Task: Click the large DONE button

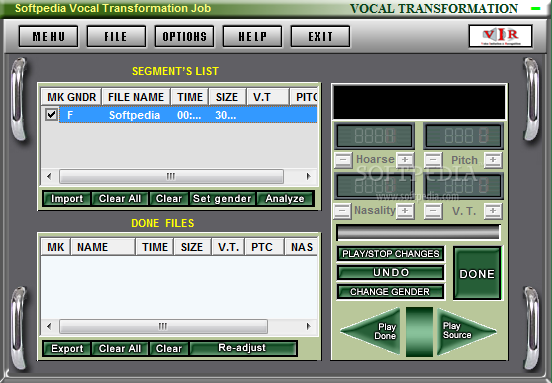Action: [477, 274]
